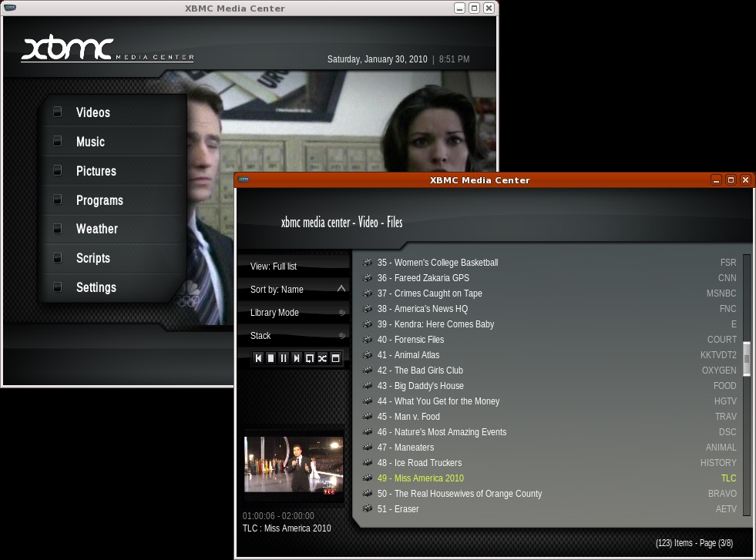Maximize the front XBMC Media Center window
Viewport: 756px width, 560px height.
coord(731,179)
